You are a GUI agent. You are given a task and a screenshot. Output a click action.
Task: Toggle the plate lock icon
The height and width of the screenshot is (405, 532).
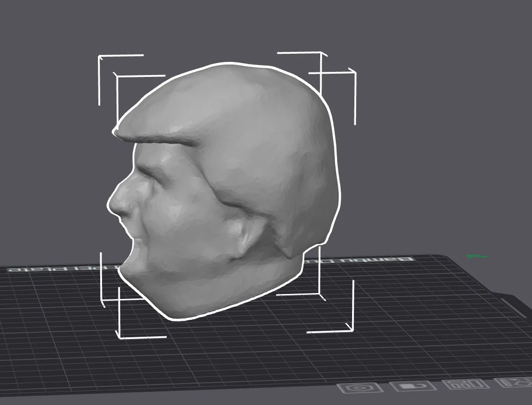(413, 386)
